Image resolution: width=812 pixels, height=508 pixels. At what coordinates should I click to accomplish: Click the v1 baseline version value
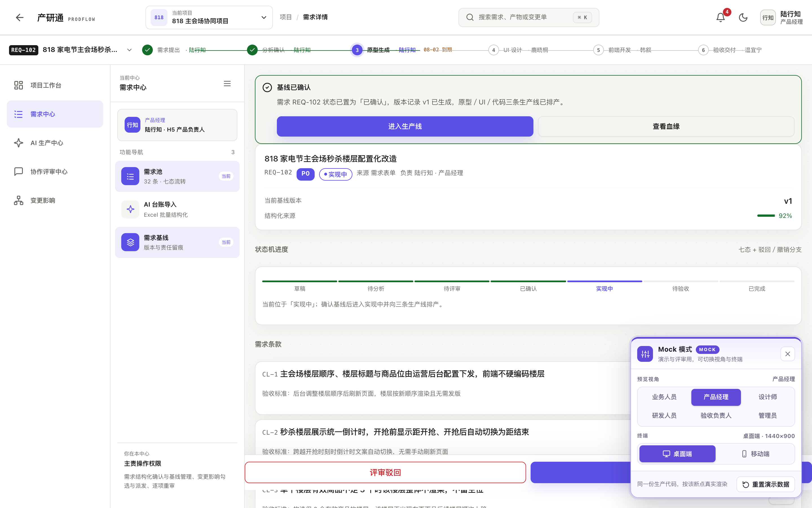[x=788, y=201]
